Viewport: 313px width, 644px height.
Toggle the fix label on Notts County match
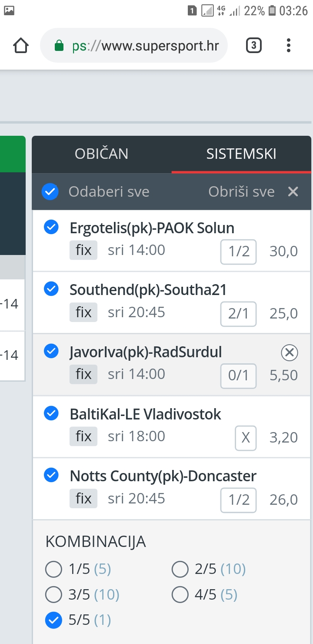(83, 498)
